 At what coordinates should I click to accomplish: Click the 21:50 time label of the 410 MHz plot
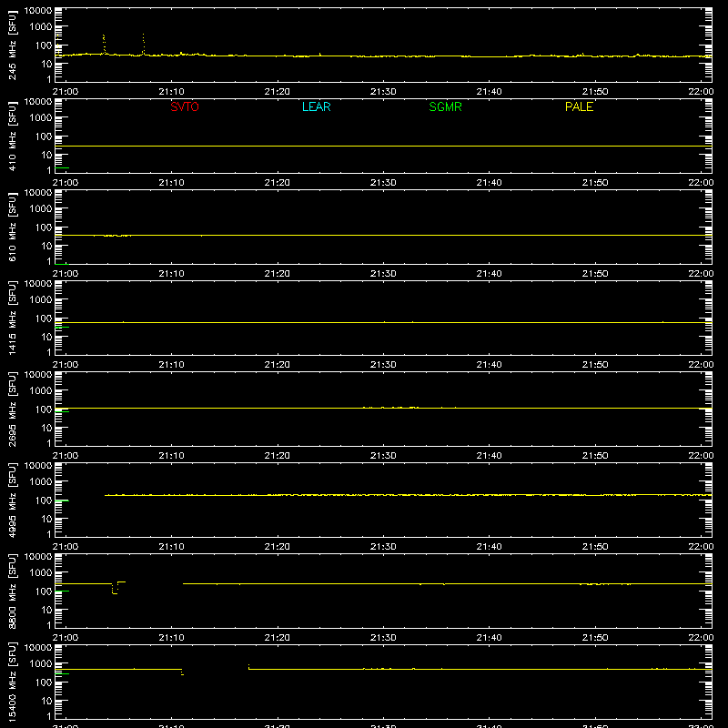pyautogui.click(x=595, y=183)
